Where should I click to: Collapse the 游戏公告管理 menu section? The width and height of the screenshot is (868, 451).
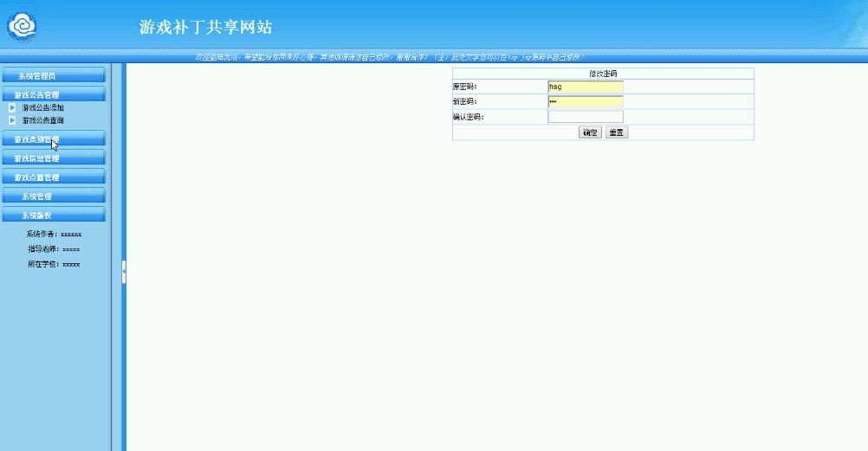point(54,94)
